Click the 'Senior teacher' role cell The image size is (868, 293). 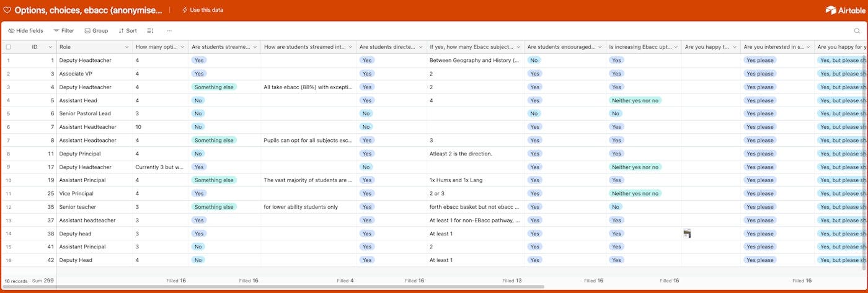pyautogui.click(x=94, y=207)
